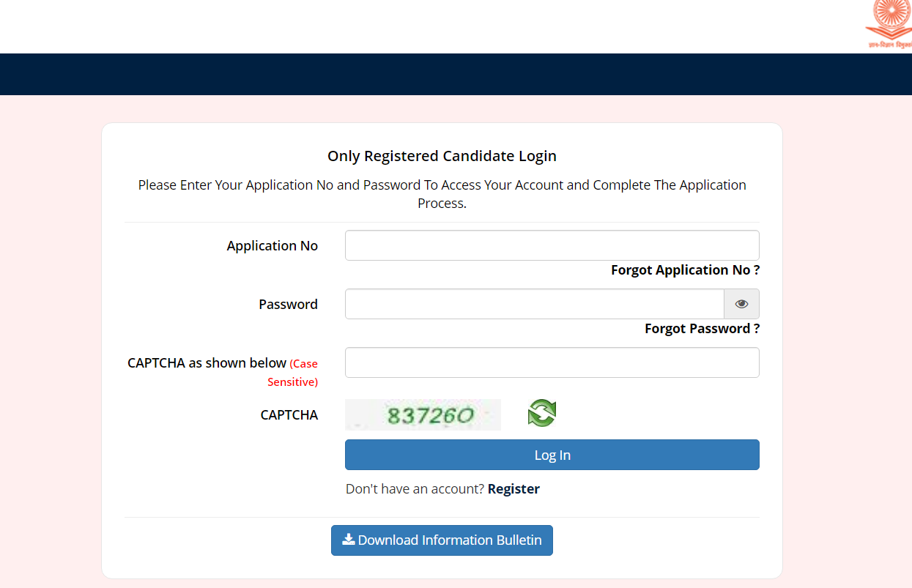Open the Forgot Password ? link

coord(702,329)
